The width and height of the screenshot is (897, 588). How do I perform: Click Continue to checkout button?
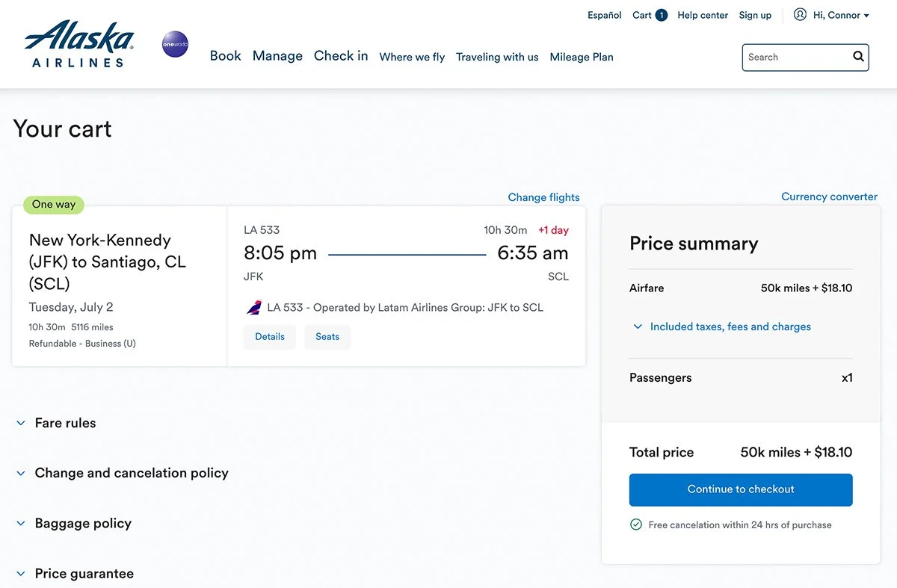pyautogui.click(x=741, y=489)
